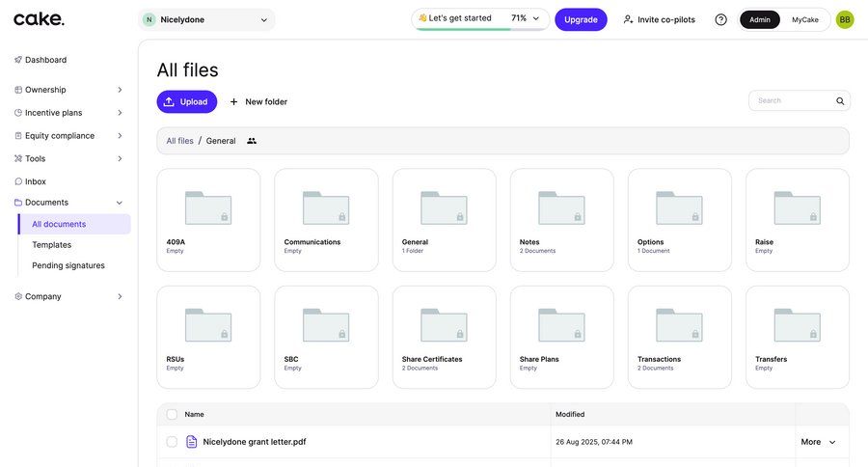Click the 26 Aug 2025, 07:44 PM date
The width and height of the screenshot is (868, 467).
pos(594,442)
